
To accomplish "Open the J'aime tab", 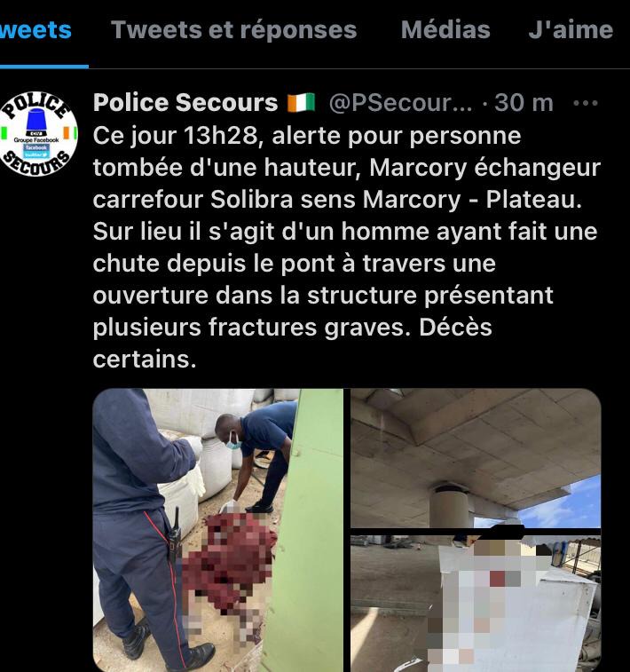I will point(571,30).
